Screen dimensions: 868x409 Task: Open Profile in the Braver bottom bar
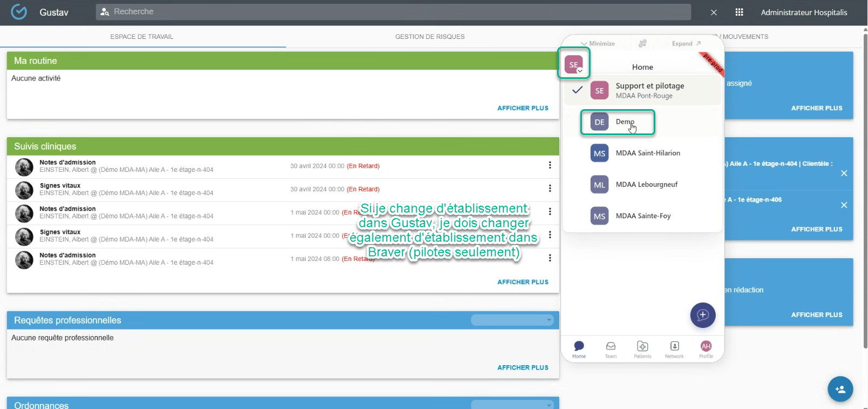[x=706, y=350]
